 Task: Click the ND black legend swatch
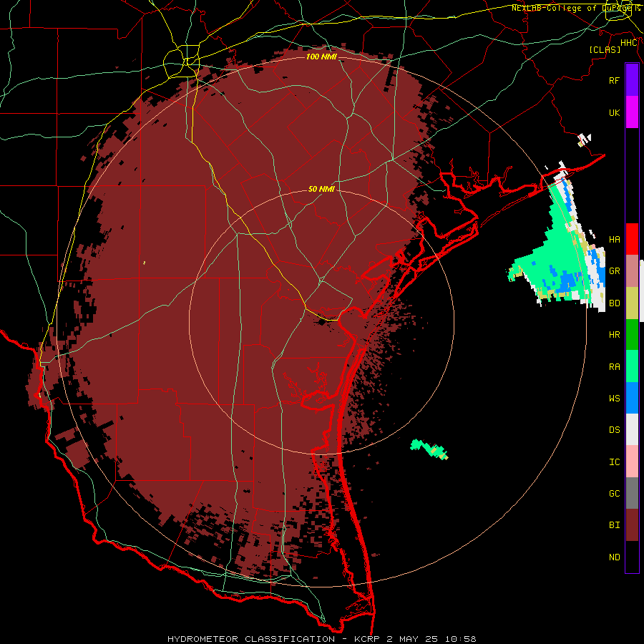tap(632, 557)
